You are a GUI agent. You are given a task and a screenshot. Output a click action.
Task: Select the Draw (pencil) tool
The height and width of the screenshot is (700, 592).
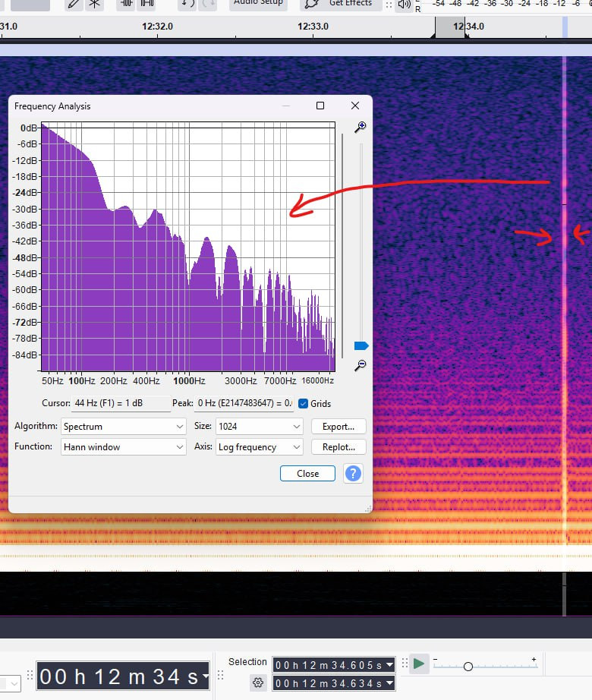pos(73,4)
